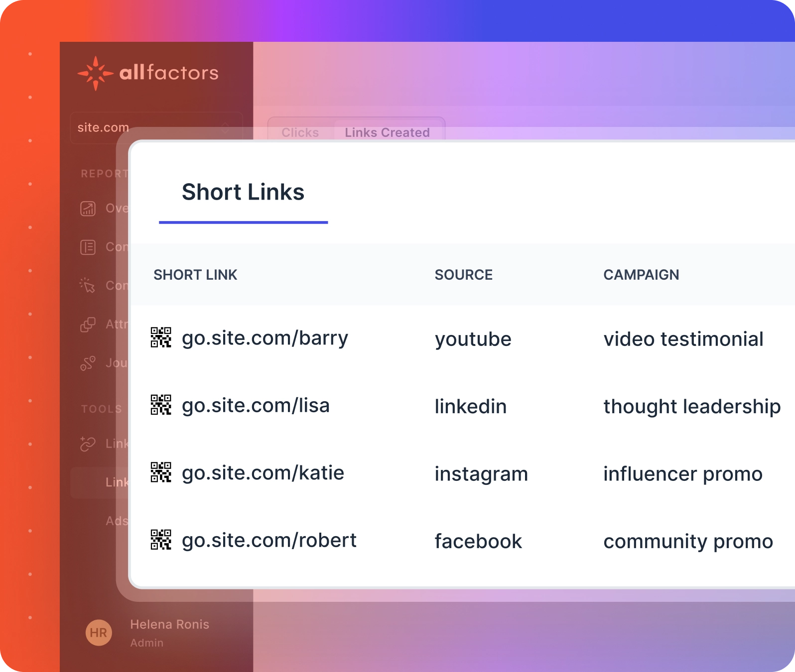Click the content list icon in the sidebar
The height and width of the screenshot is (672, 795).
pos(88,247)
